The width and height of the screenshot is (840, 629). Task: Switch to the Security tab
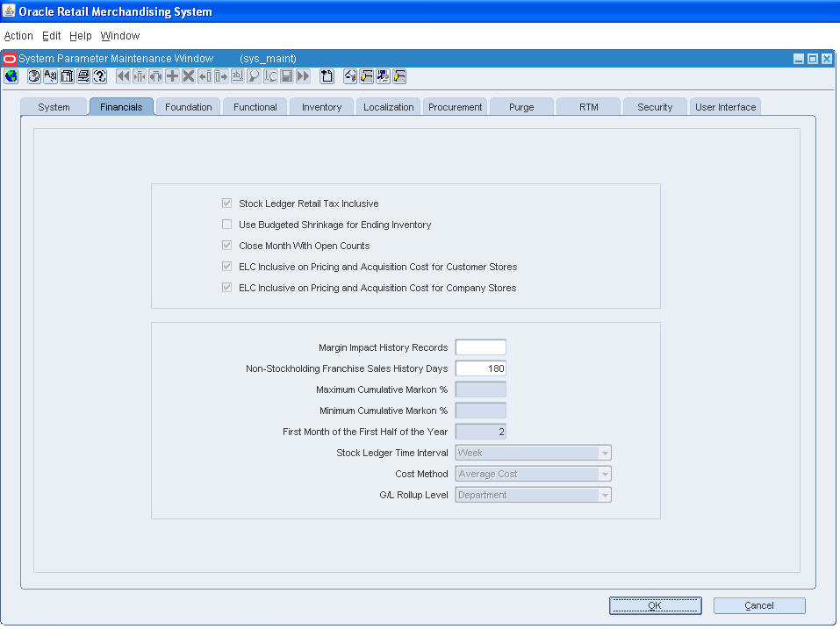coord(655,106)
